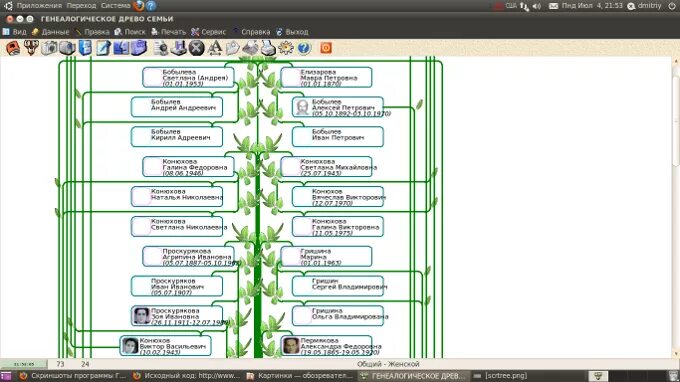
Task: Select Бобылев Кирилл Адреевич card
Action: [x=177, y=137]
